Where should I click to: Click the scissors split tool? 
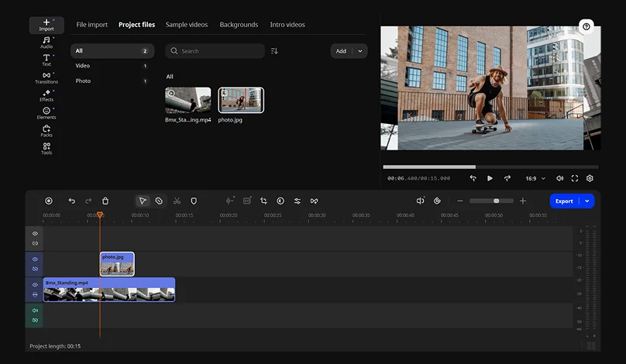point(177,201)
